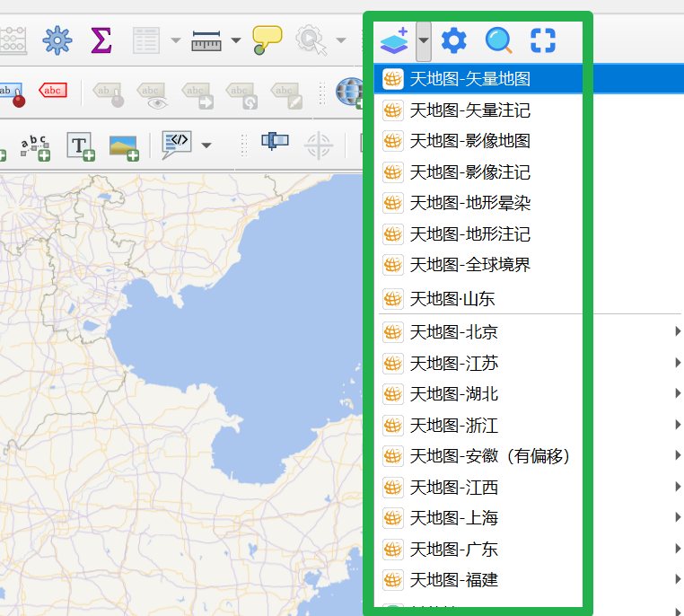Open the 天地图-福建 submenu
This screenshot has width=684, height=616.
(529, 580)
